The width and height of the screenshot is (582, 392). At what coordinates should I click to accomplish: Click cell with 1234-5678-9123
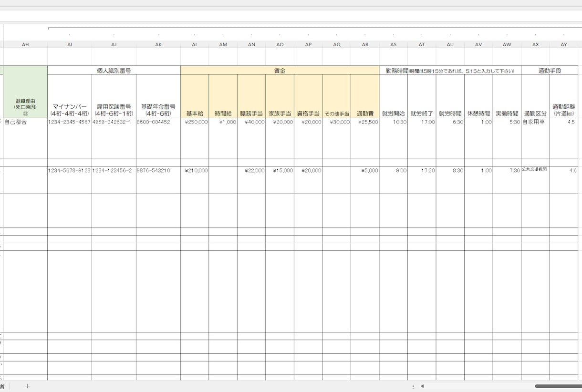coord(70,180)
